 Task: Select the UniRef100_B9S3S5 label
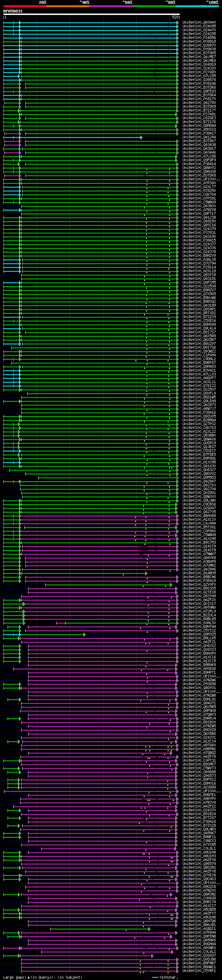click(x=199, y=588)
